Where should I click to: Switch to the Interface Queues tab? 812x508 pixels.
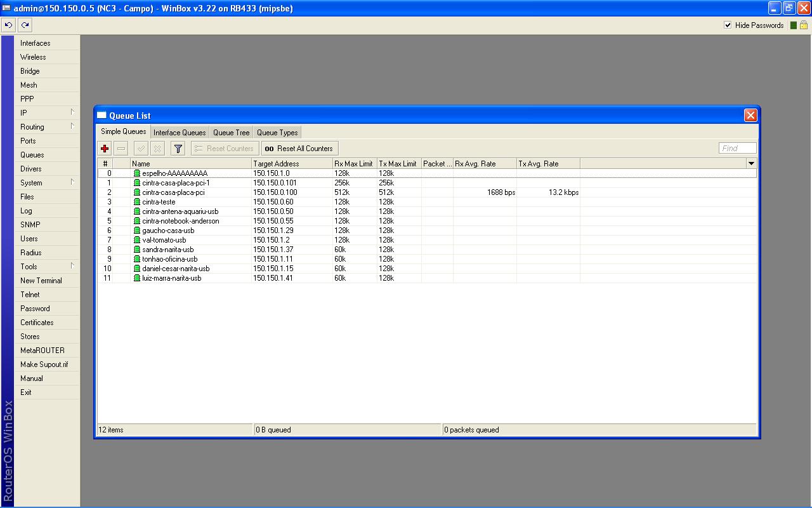click(180, 133)
